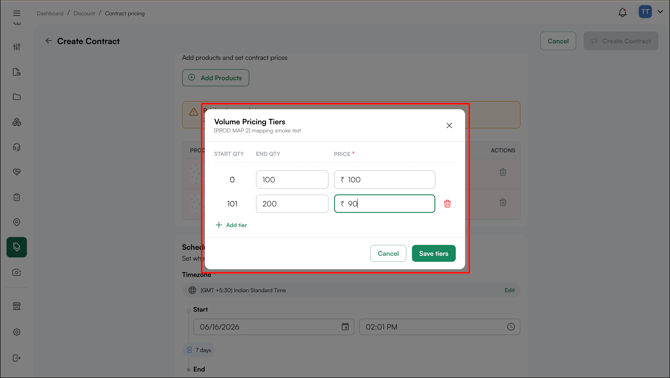
Task: Click Add Products button
Action: point(216,78)
